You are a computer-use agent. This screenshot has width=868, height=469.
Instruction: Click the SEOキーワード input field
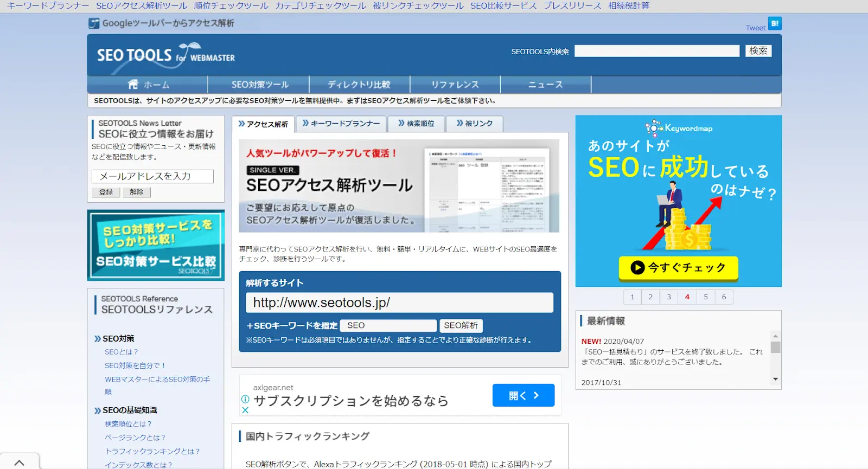click(388, 325)
